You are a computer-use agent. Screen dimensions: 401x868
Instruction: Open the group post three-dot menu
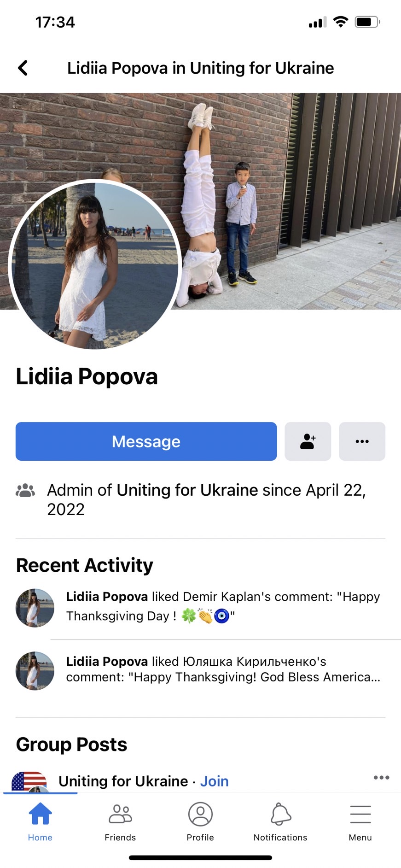coord(381,778)
